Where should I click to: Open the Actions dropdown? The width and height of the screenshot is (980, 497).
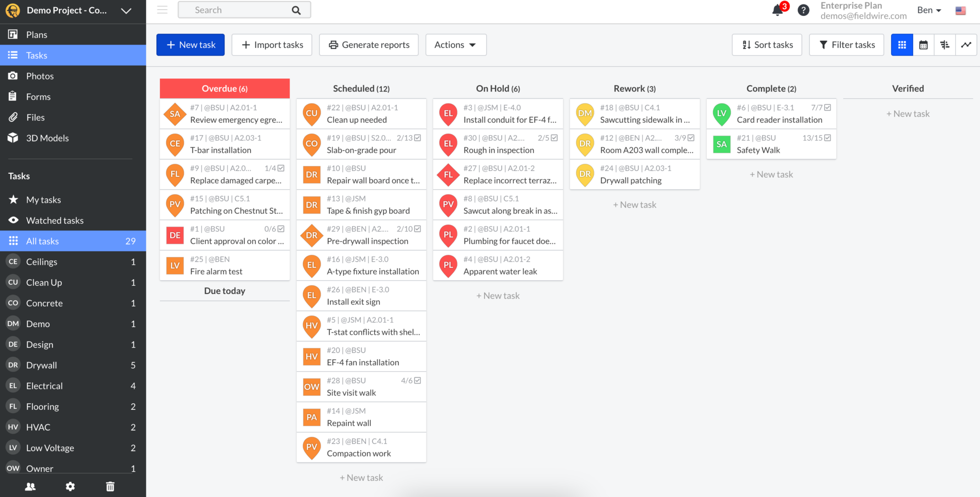tap(455, 45)
